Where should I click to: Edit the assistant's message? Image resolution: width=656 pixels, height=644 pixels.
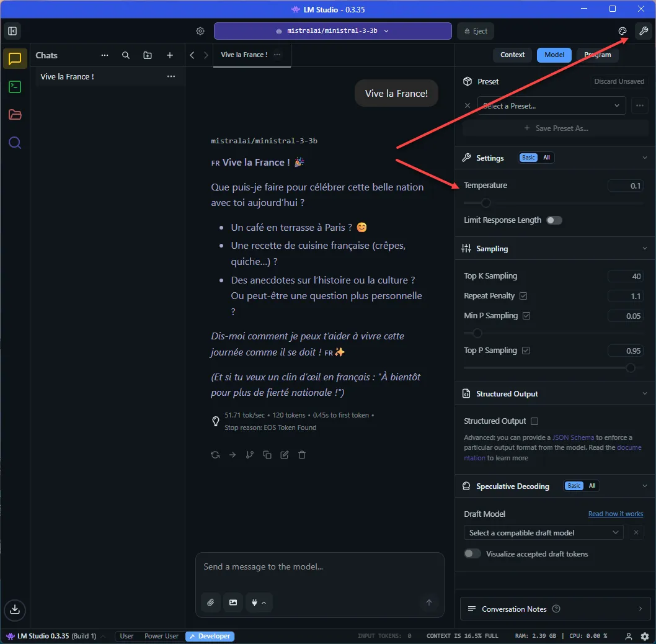tap(284, 455)
